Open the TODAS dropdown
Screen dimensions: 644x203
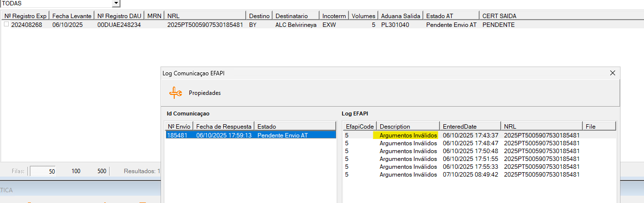(x=116, y=3)
